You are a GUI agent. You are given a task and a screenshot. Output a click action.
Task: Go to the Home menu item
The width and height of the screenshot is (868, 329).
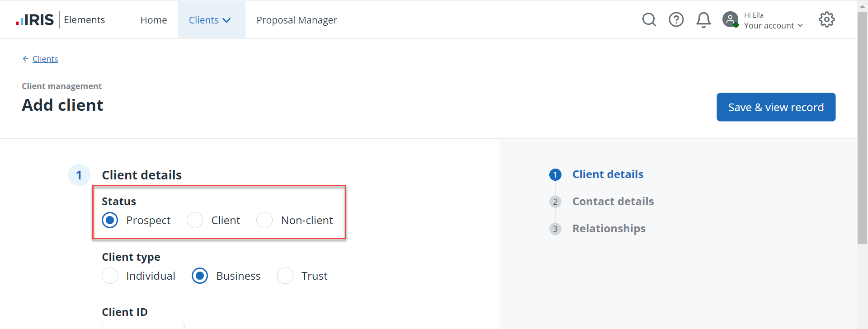click(x=154, y=20)
